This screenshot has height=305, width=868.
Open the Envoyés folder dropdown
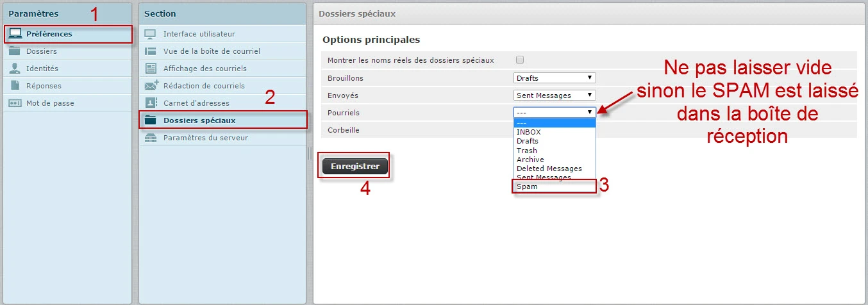tap(555, 95)
